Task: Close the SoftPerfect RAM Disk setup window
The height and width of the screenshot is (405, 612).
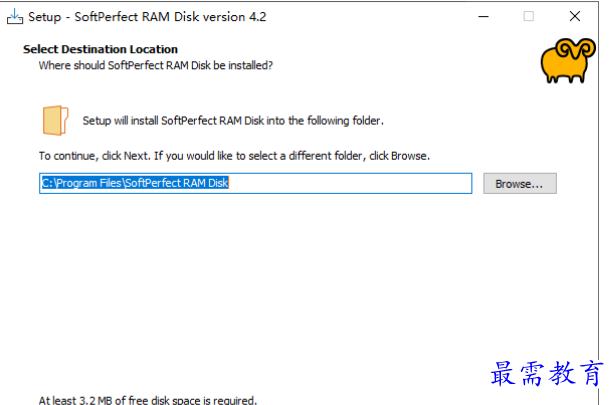Action: (x=575, y=16)
